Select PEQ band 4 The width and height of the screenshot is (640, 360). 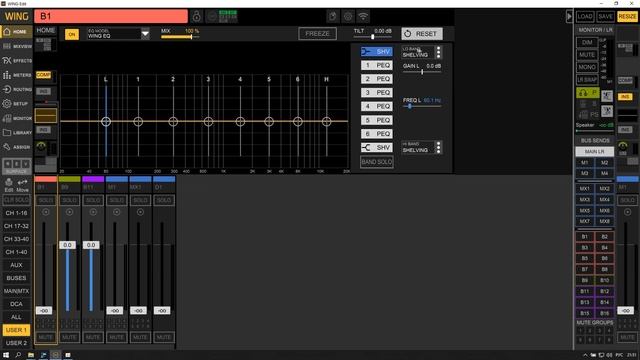(x=376, y=106)
